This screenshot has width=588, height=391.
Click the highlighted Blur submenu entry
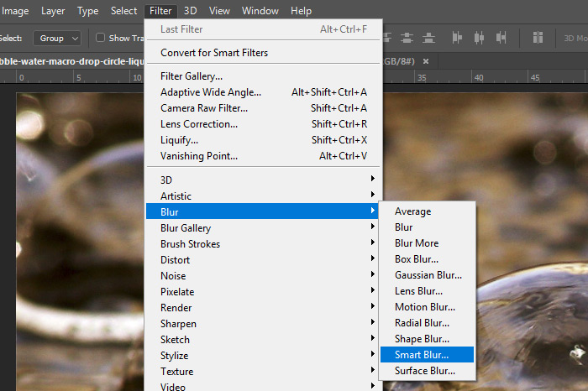point(263,212)
